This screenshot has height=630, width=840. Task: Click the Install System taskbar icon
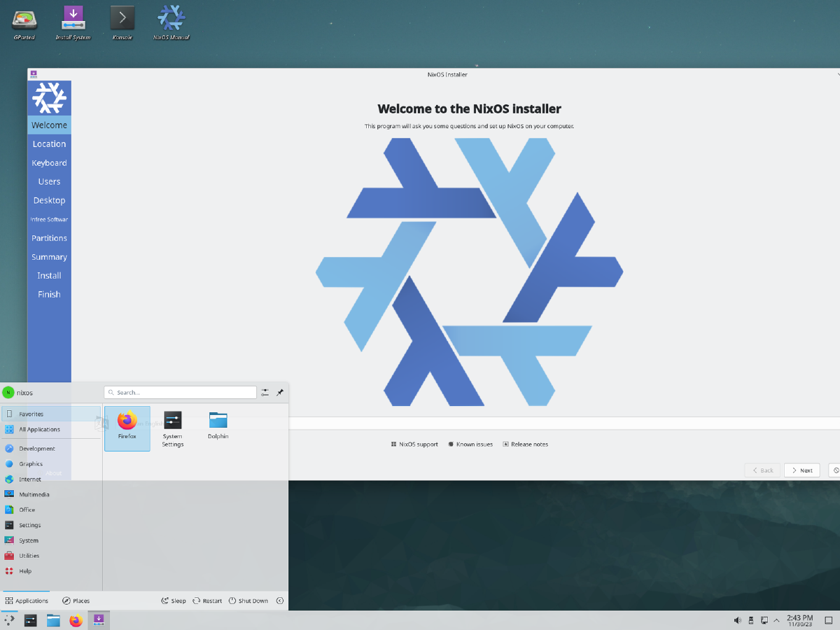click(99, 619)
